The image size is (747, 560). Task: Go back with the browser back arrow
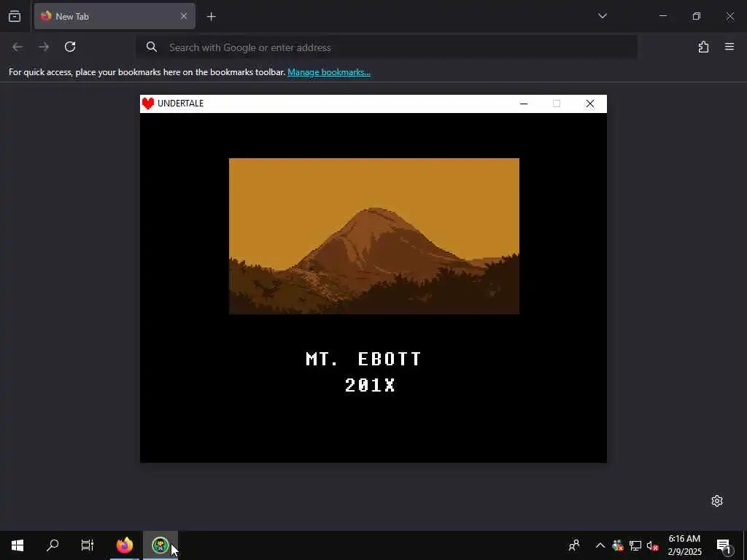click(18, 47)
